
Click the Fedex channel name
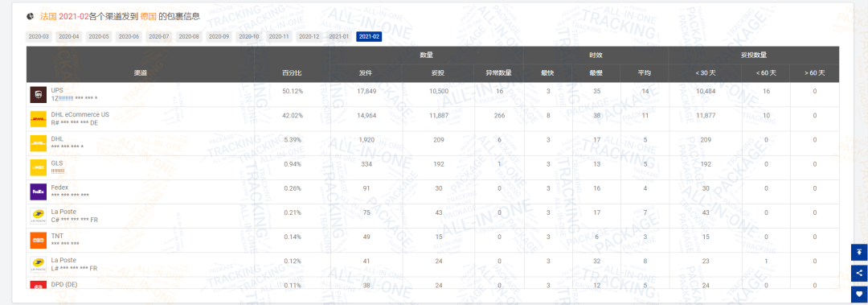[59, 188]
